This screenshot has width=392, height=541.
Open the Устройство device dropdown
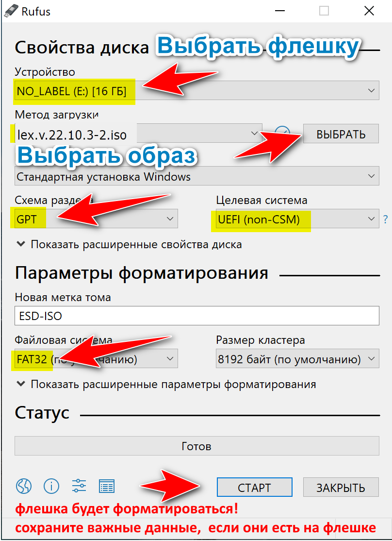tap(197, 91)
